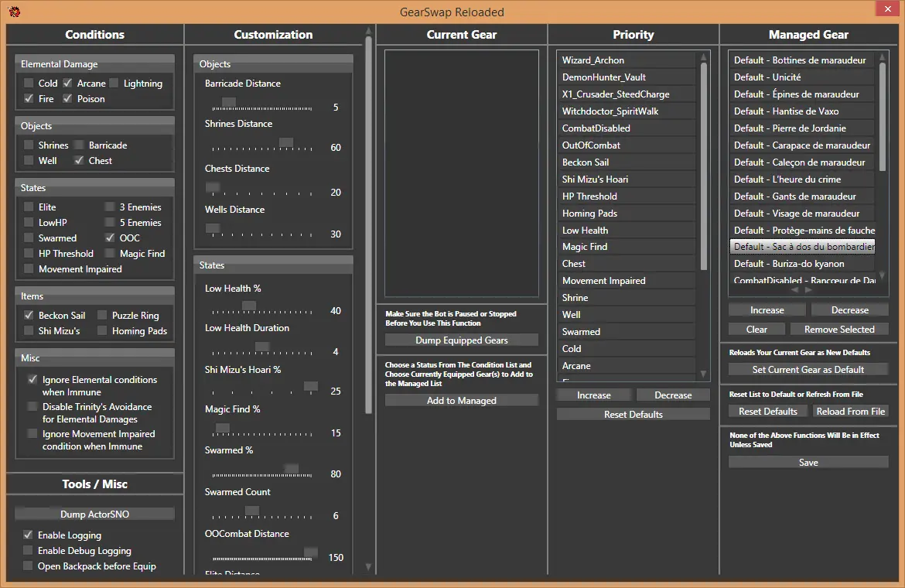Click the GearSwap app icon in title bar
Screen dimensions: 905x588
[x=14, y=12]
